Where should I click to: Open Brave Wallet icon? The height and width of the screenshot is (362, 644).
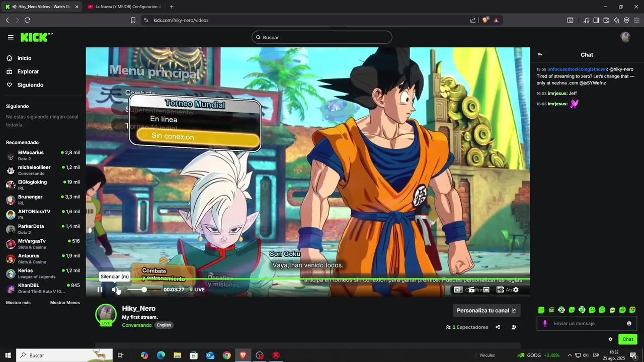tap(606, 20)
